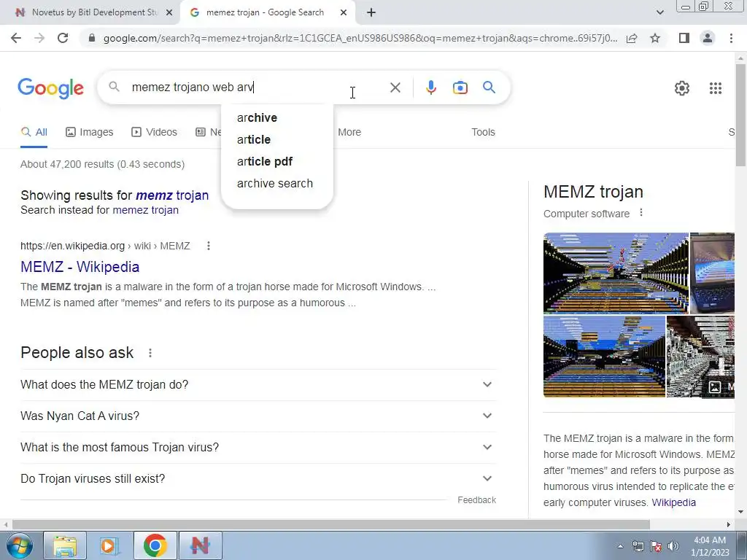Screen dimensions: 747x560
Task: Open People also ask options dots
Action: pos(150,353)
